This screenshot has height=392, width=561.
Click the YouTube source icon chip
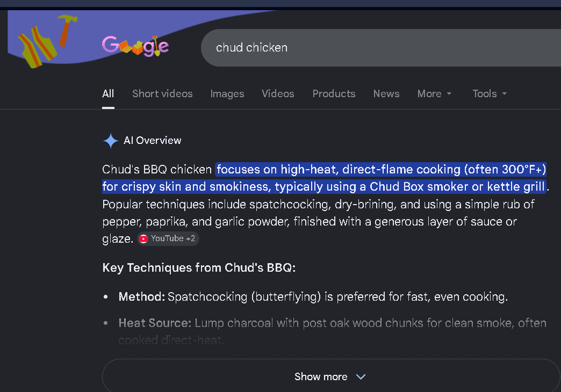[x=143, y=239]
